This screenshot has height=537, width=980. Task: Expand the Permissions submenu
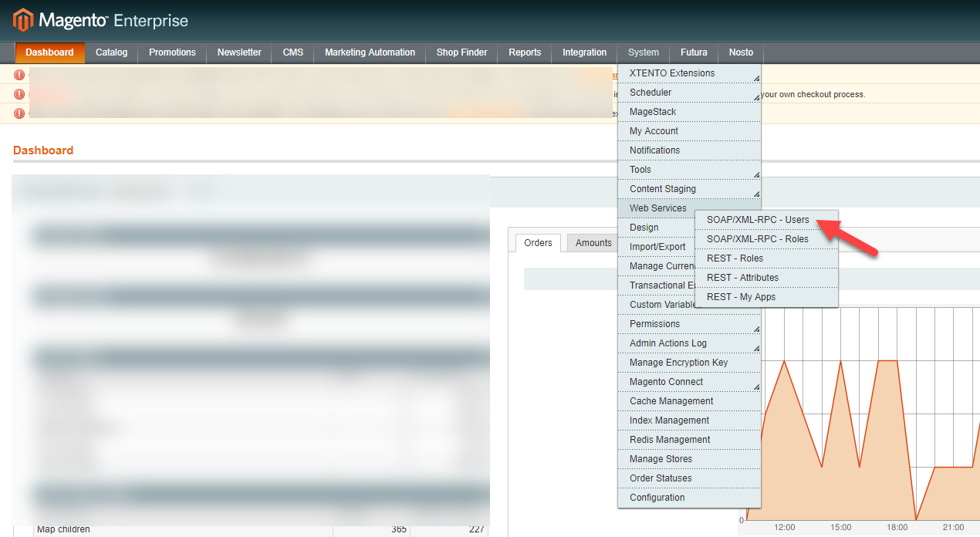[690, 324]
